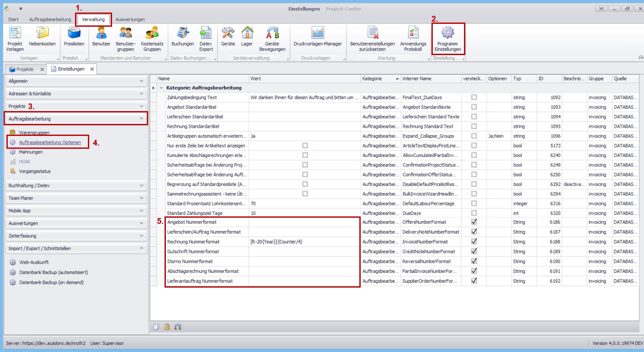Switch to the Auswertungen ribbon tab
The width and height of the screenshot is (644, 352).
(130, 19)
